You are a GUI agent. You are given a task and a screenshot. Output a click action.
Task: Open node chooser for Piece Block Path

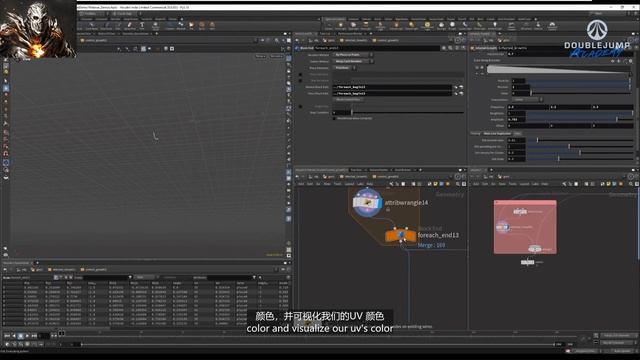(x=461, y=93)
